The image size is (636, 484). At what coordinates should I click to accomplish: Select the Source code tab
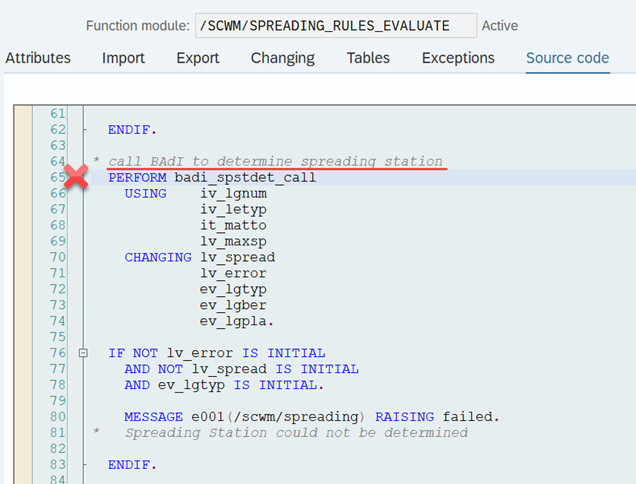pyautogui.click(x=567, y=58)
